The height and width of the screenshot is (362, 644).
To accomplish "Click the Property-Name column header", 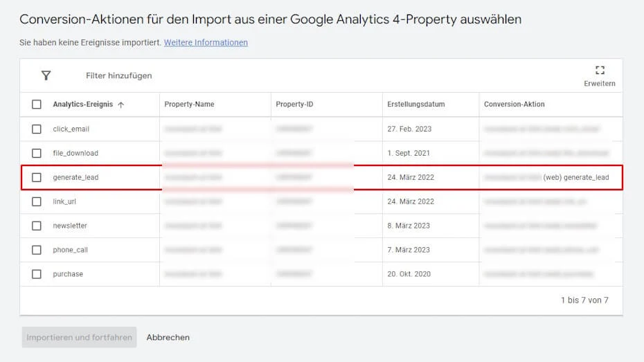I will (189, 105).
